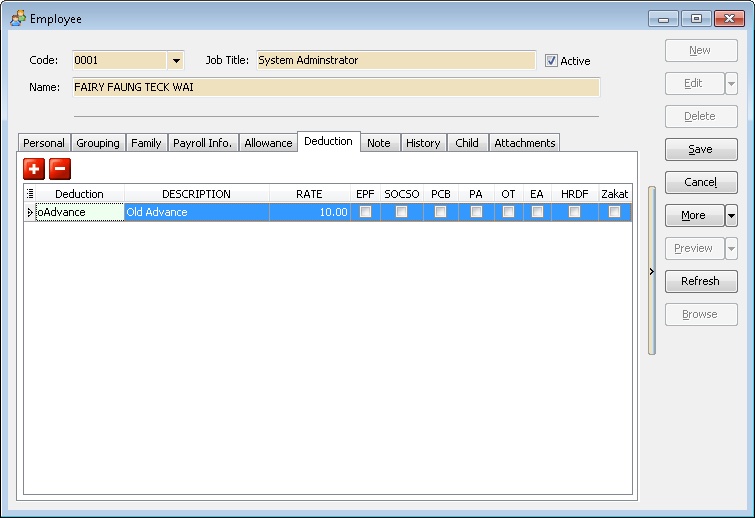The width and height of the screenshot is (755, 518).
Task: Open the Code dropdown list
Action: coord(176,61)
